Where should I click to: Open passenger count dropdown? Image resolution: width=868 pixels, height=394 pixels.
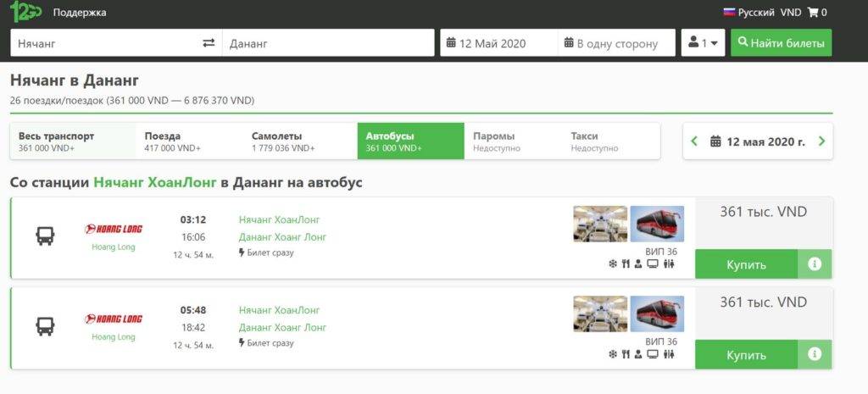click(703, 43)
